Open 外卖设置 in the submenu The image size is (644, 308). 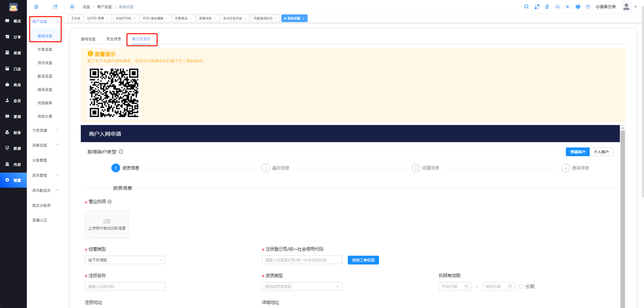tap(45, 49)
